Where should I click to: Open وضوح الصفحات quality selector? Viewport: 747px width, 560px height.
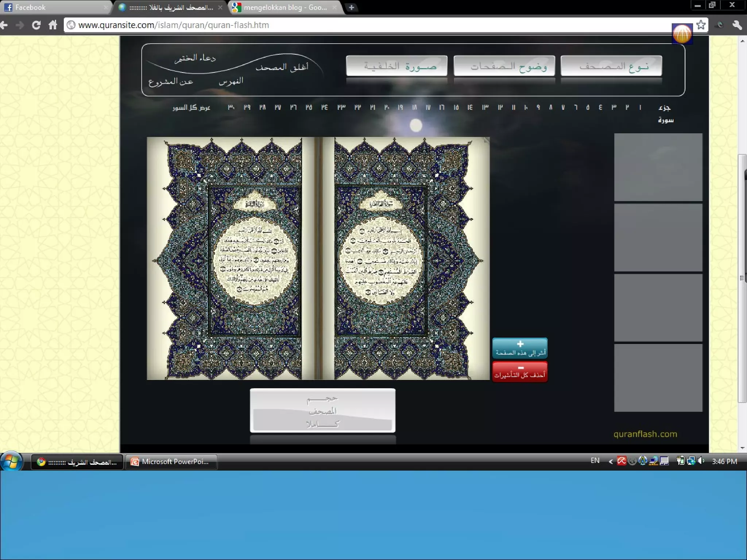pyautogui.click(x=504, y=66)
